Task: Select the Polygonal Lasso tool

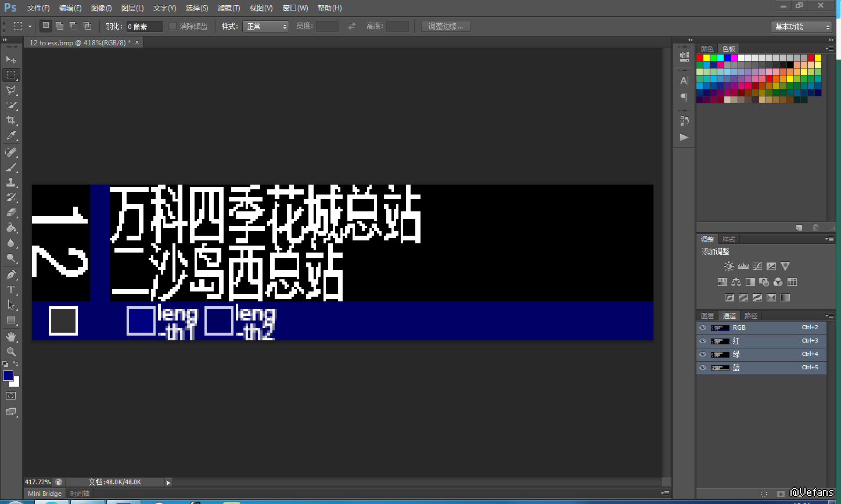Action: pyautogui.click(x=11, y=90)
